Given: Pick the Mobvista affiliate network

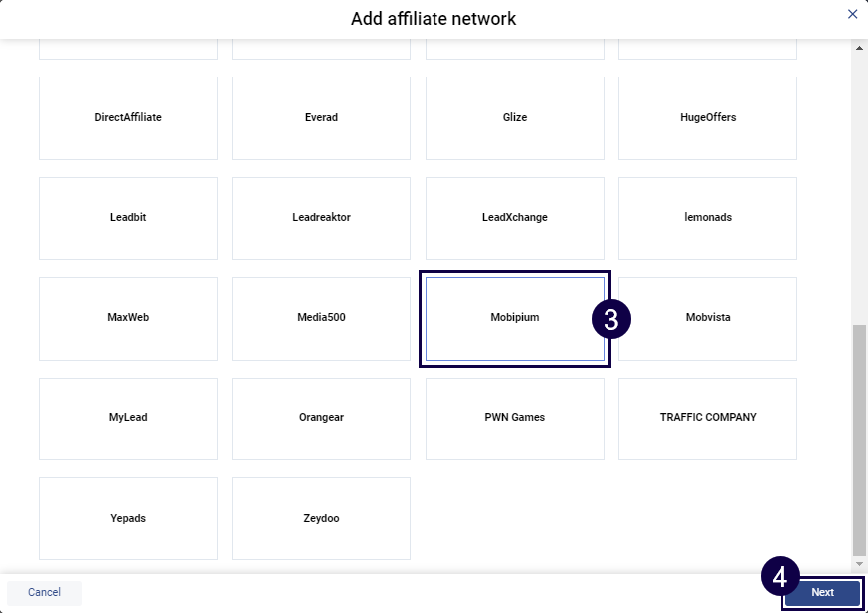Looking at the screenshot, I should pos(708,318).
